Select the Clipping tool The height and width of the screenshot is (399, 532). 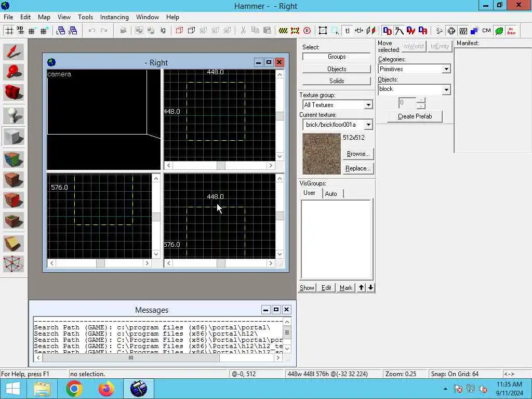pos(13,244)
